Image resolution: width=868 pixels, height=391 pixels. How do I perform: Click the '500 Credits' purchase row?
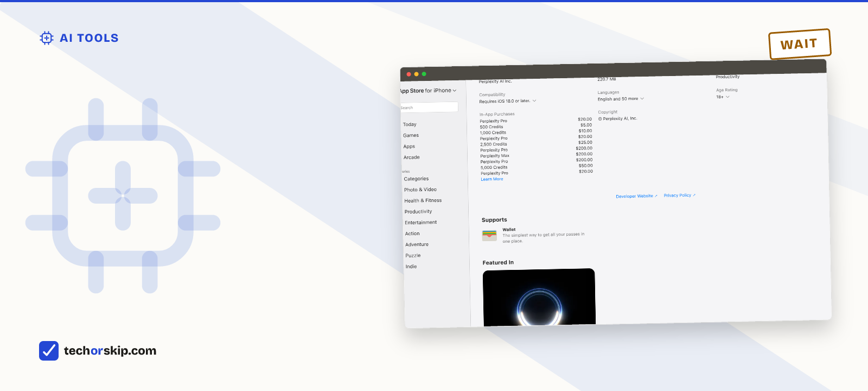point(536,127)
